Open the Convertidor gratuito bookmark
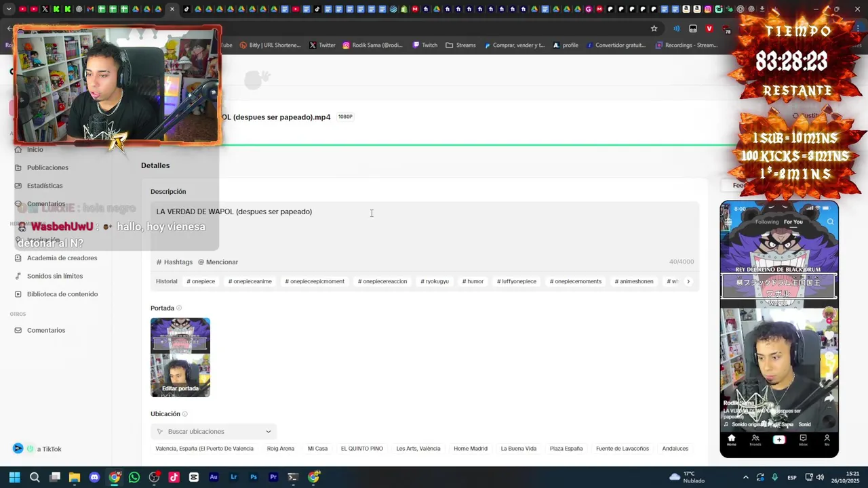The image size is (868, 488). point(616,45)
